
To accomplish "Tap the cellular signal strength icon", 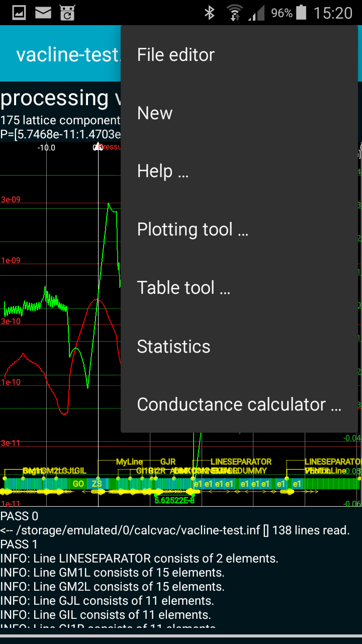I will (256, 13).
